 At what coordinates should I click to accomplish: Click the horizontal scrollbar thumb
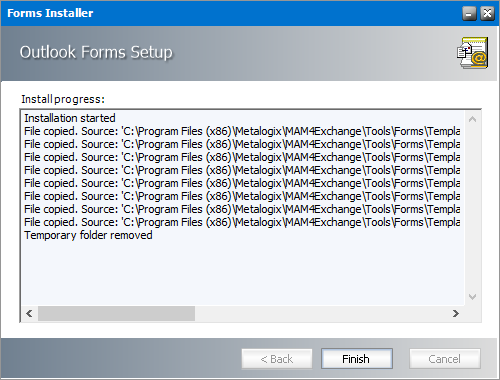[116, 313]
